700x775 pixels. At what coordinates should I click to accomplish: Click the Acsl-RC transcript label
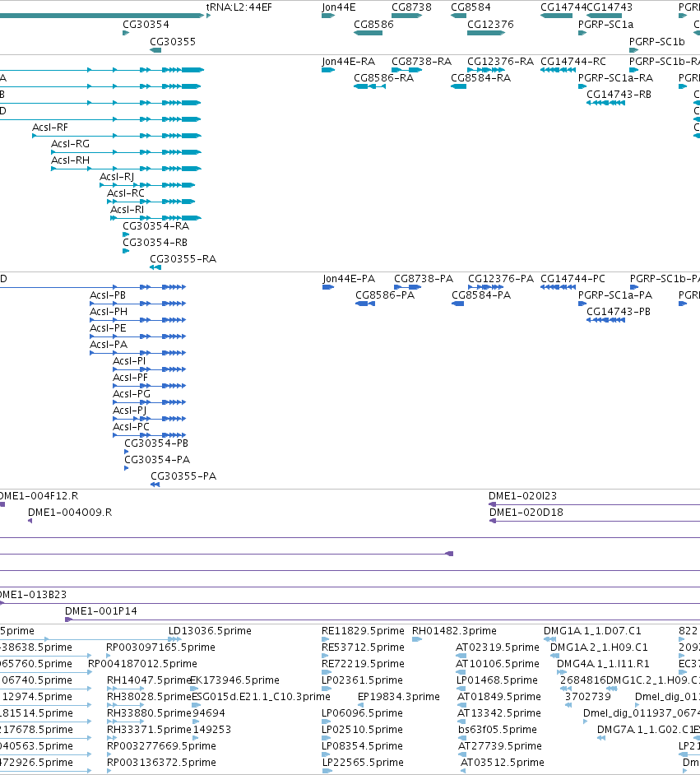pyautogui.click(x=126, y=193)
